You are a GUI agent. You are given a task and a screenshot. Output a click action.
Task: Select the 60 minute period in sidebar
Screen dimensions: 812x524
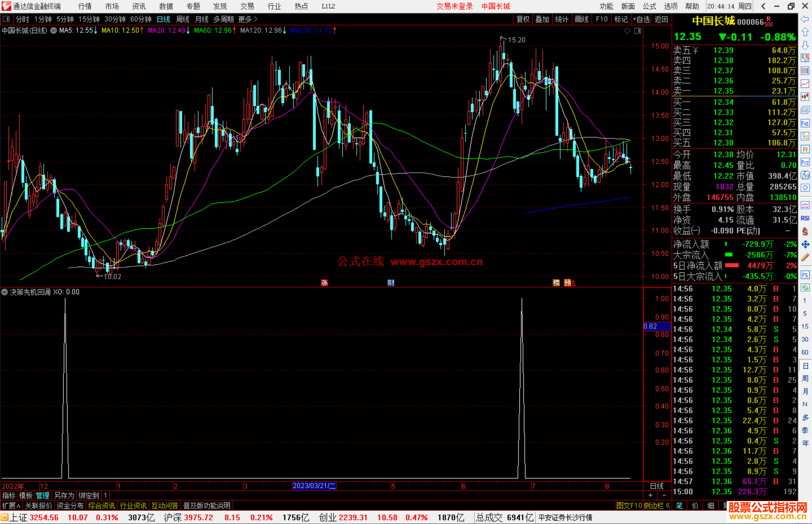(805, 352)
